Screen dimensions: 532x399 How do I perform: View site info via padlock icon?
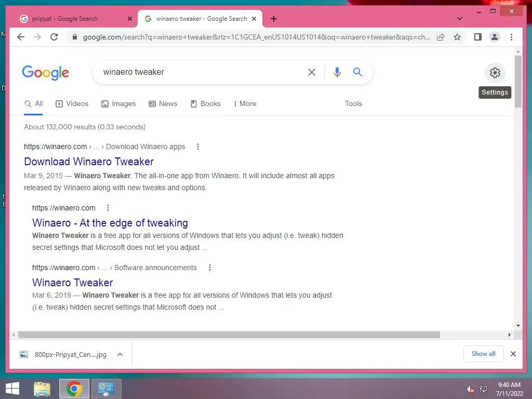click(75, 37)
